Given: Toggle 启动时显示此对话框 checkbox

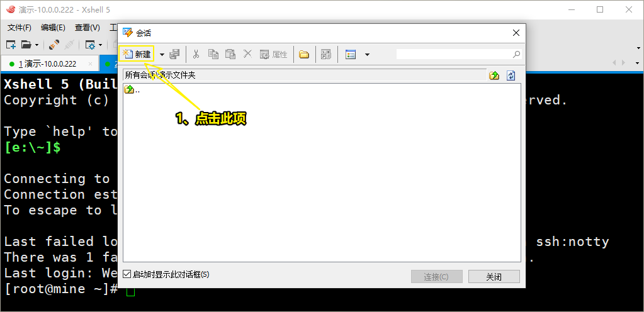Looking at the screenshot, I should coord(127,274).
